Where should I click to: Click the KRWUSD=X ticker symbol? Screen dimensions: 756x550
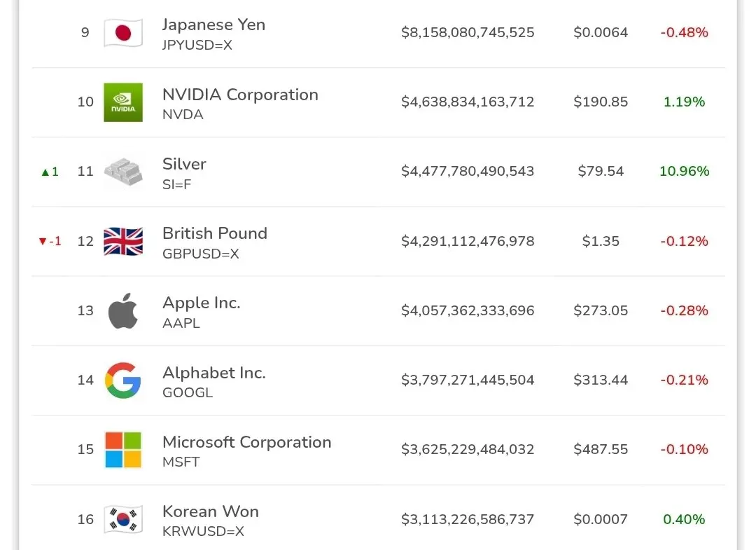point(203,532)
